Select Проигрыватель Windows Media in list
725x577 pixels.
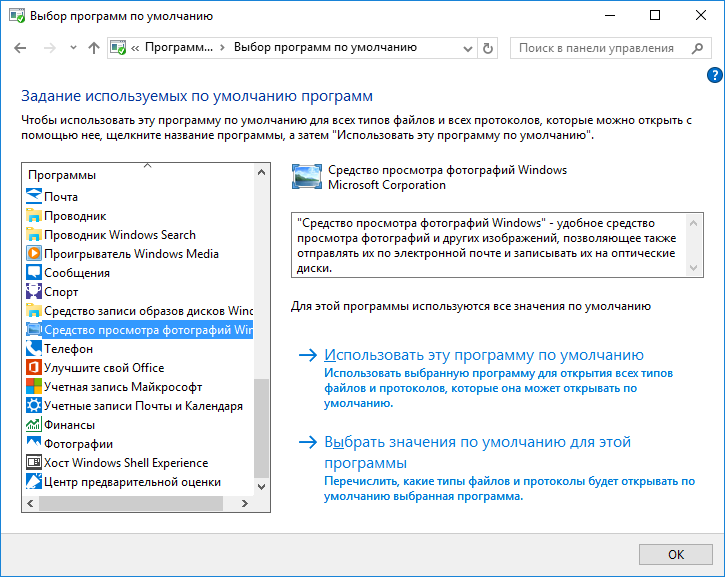click(x=131, y=253)
